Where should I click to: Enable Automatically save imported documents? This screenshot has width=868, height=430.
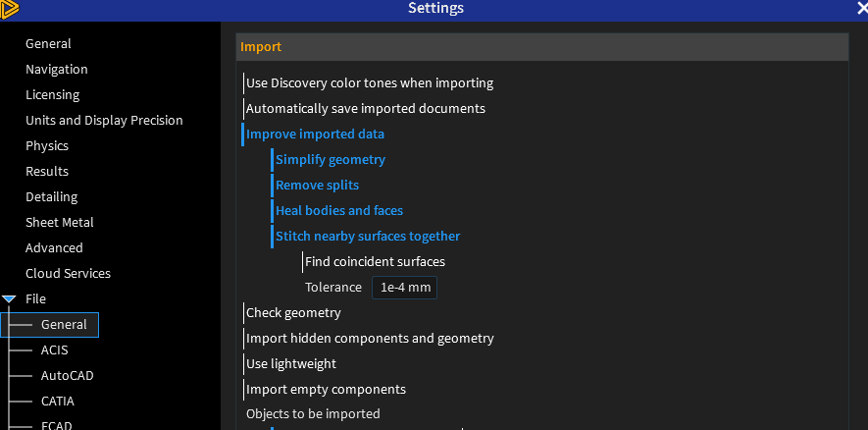[365, 109]
